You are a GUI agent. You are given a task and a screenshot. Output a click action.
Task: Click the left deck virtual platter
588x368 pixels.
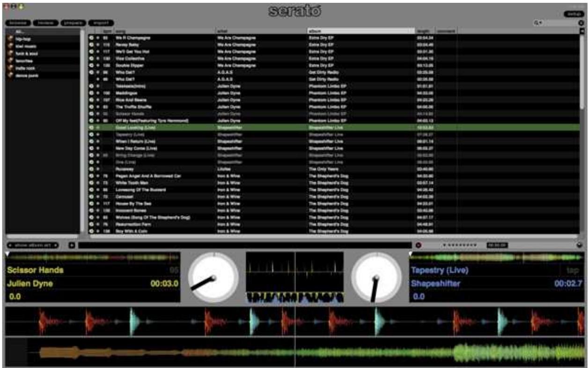pyautogui.click(x=213, y=277)
